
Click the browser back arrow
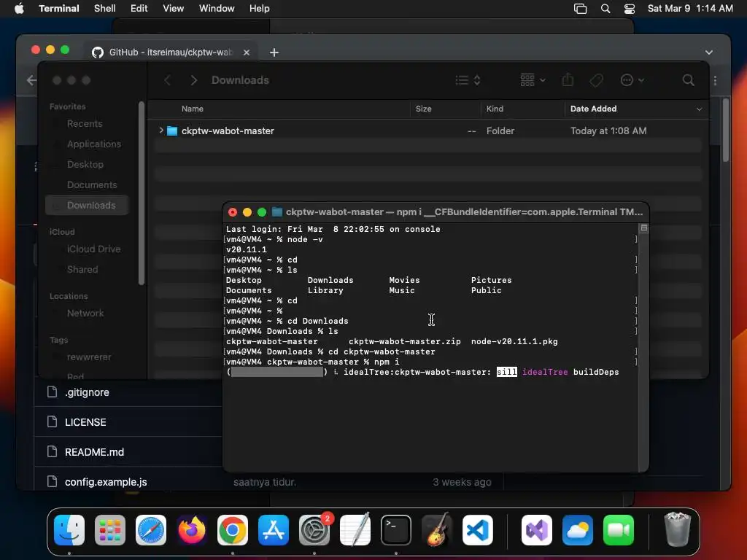pos(31,80)
